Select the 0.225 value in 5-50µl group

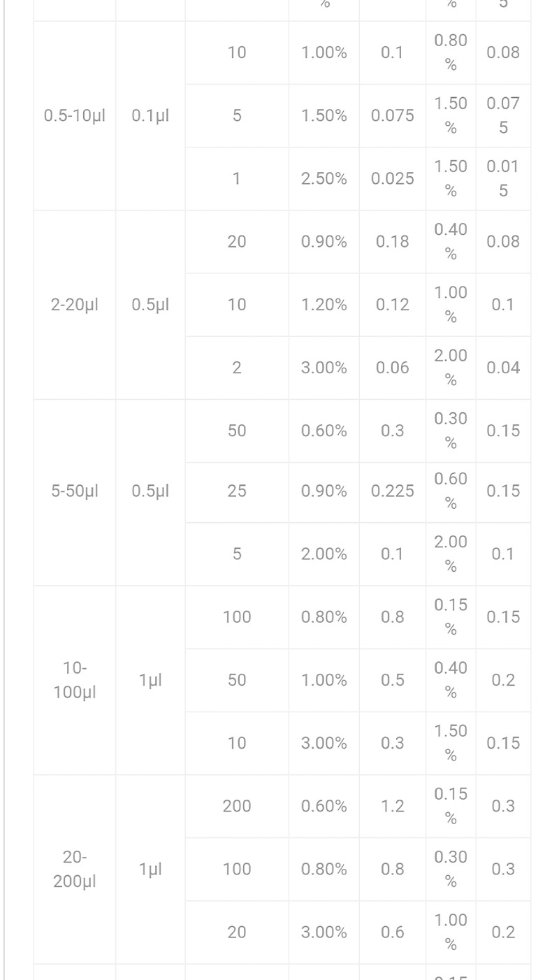[x=393, y=491]
